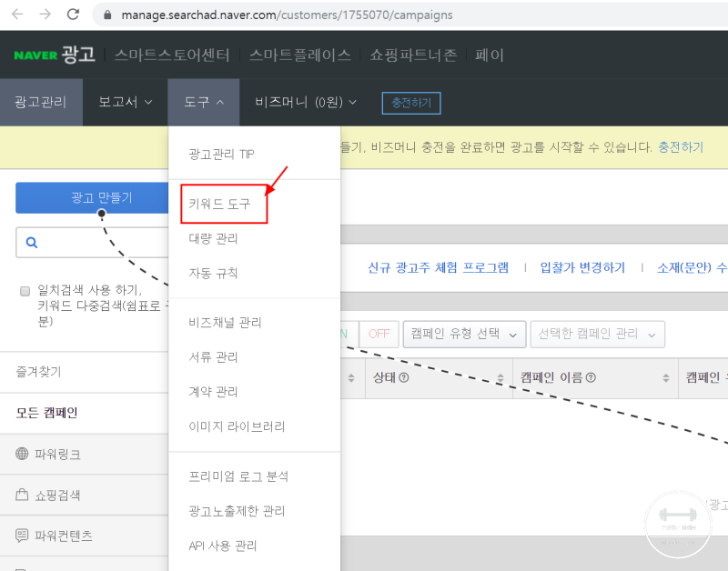Collapse the 도구 dropdown menu
Screen dimensions: 728x571
[204, 102]
